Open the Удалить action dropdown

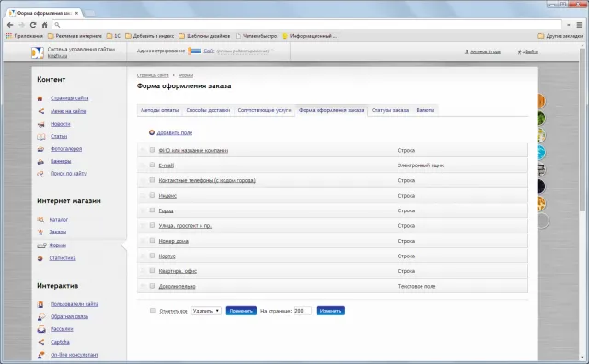[206, 311]
